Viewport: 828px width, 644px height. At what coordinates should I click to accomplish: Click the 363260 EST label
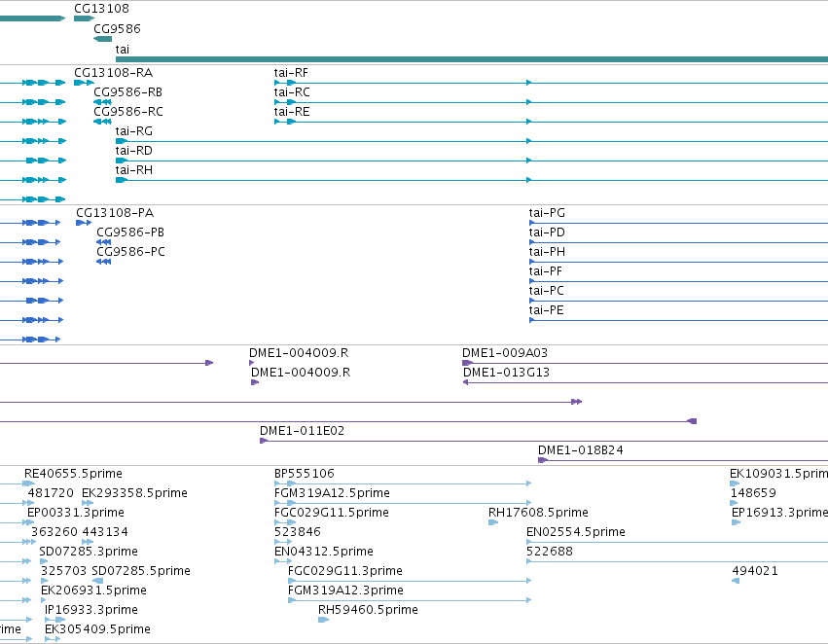[54, 533]
